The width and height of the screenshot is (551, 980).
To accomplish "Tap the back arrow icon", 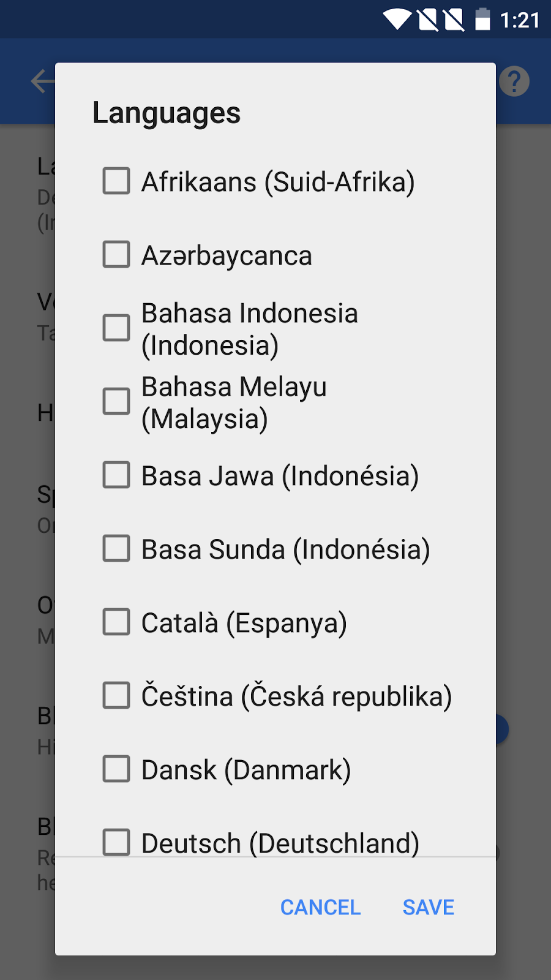I will pos(42,81).
